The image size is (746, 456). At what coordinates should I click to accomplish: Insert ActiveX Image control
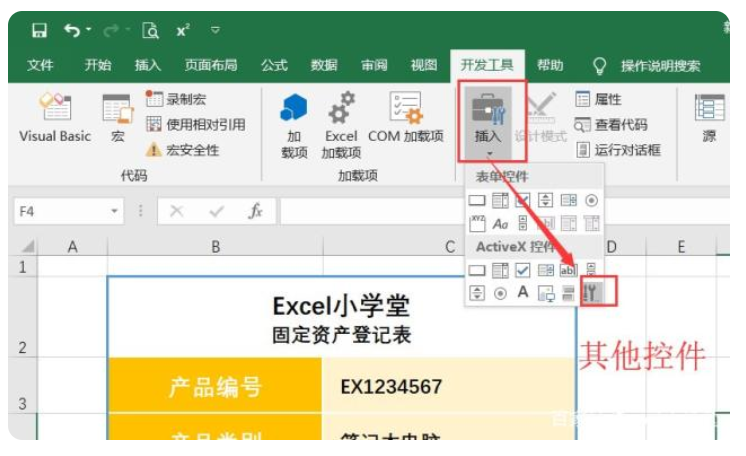point(546,294)
